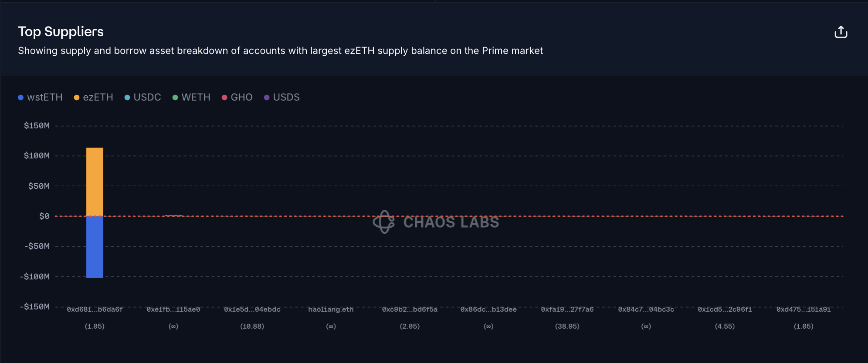This screenshot has height=363, width=868.
Task: Select account 0xfa19...27f7a6 label
Action: 567,309
